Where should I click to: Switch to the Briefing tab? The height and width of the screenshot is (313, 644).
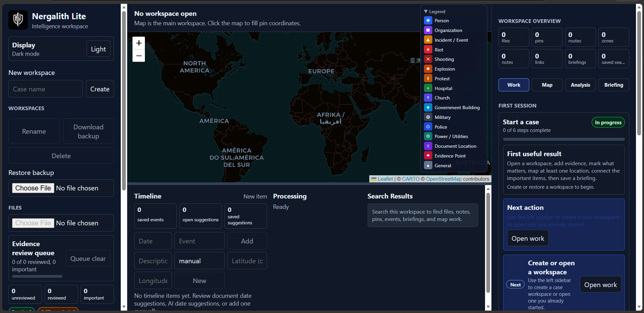pos(613,85)
